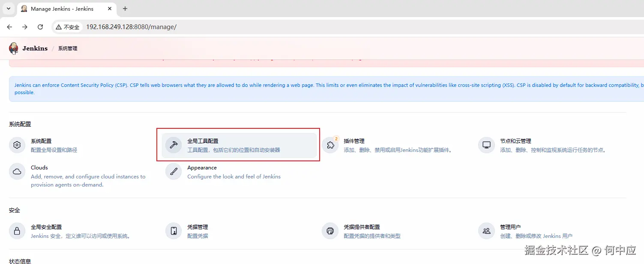644x264 pixels.
Task: Click the plugin update badge showing 2
Action: pos(336,139)
